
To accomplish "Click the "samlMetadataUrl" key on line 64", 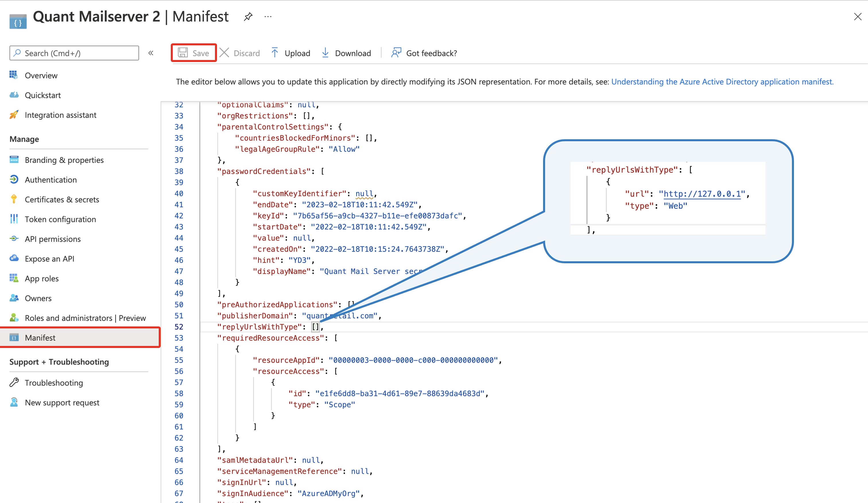I will click(x=255, y=460).
